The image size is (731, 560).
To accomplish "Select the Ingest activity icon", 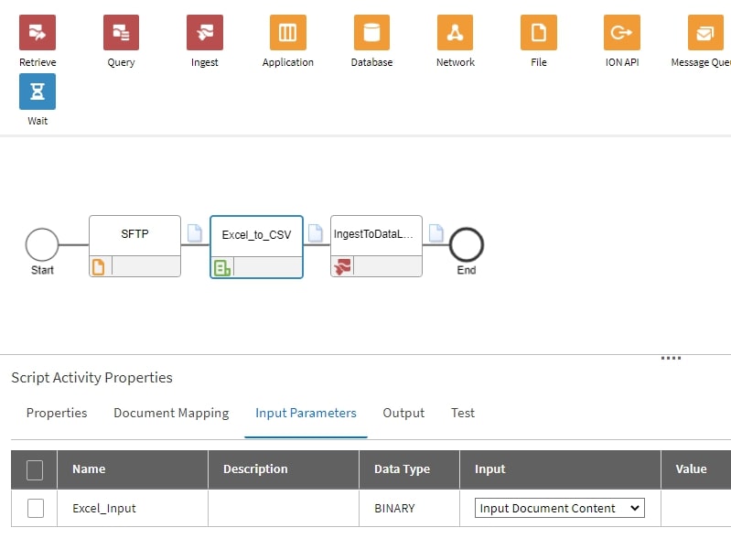I will click(205, 32).
